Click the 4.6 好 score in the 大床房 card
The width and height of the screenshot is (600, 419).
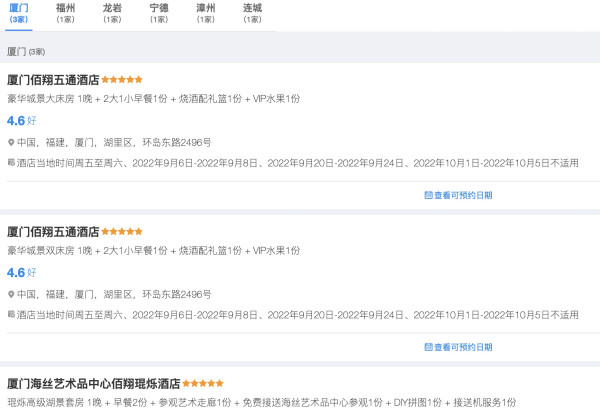[21, 121]
